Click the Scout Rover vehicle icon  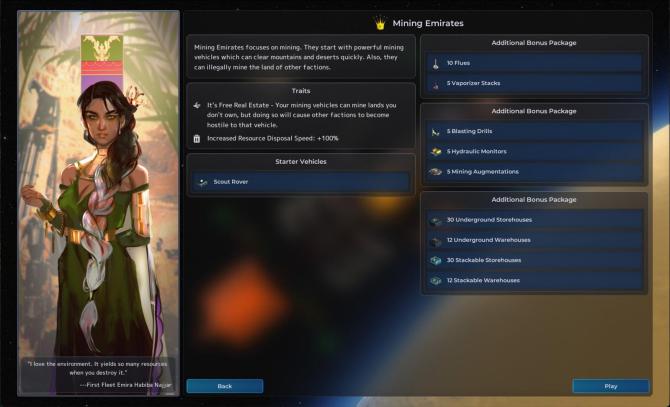click(x=203, y=182)
